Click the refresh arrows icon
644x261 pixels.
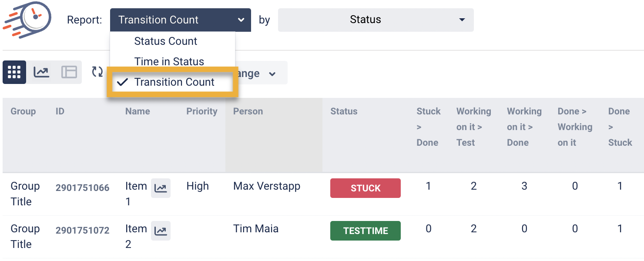tap(97, 72)
